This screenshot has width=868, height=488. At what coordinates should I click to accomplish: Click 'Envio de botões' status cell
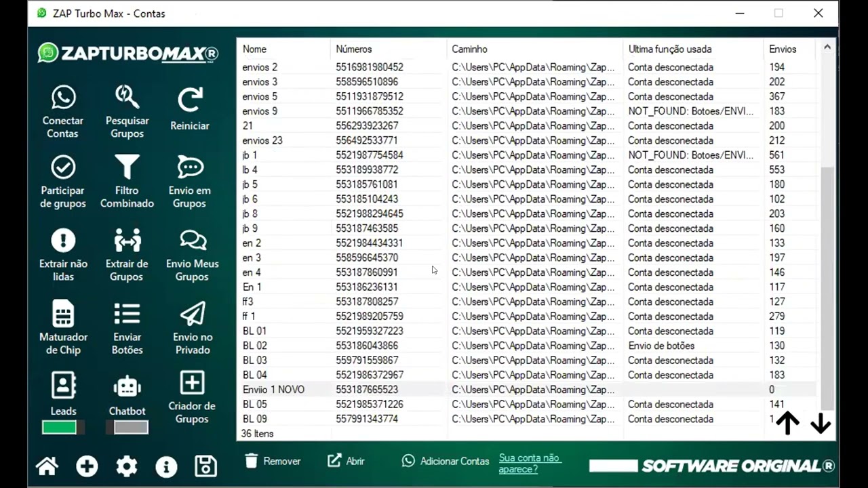point(661,346)
